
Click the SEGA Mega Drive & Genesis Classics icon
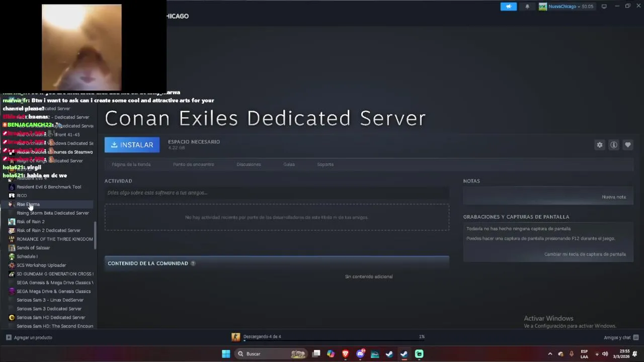(12, 292)
